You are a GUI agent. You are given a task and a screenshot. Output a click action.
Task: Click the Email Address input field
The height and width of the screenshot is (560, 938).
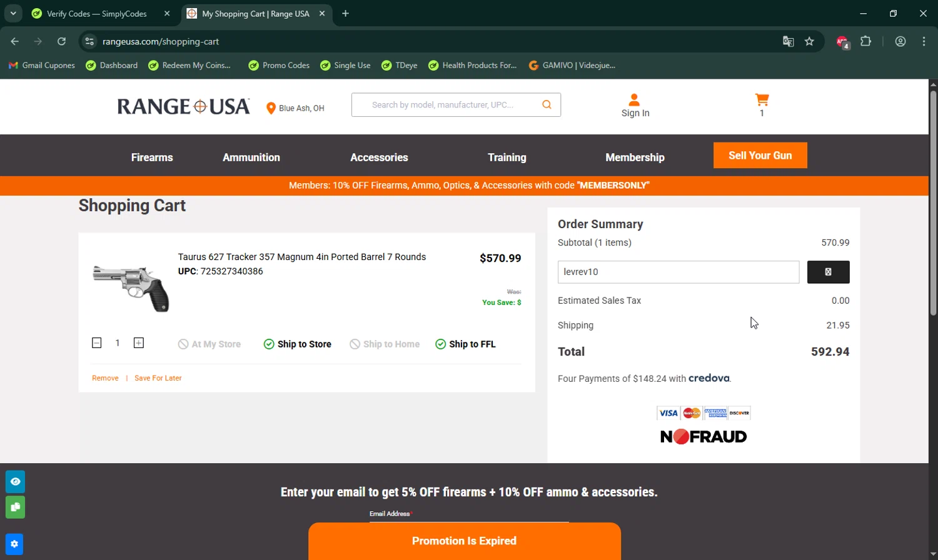click(x=469, y=518)
